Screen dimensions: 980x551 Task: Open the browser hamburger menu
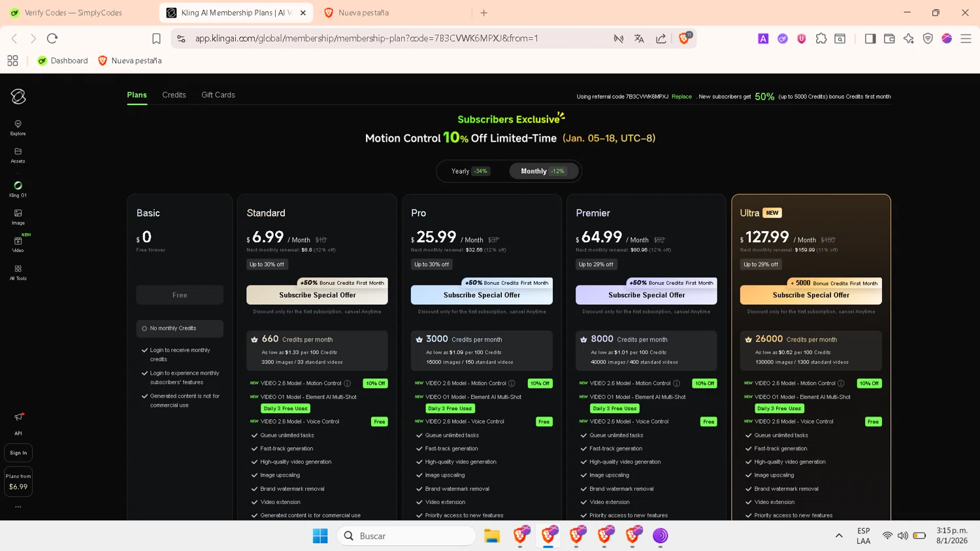966,39
